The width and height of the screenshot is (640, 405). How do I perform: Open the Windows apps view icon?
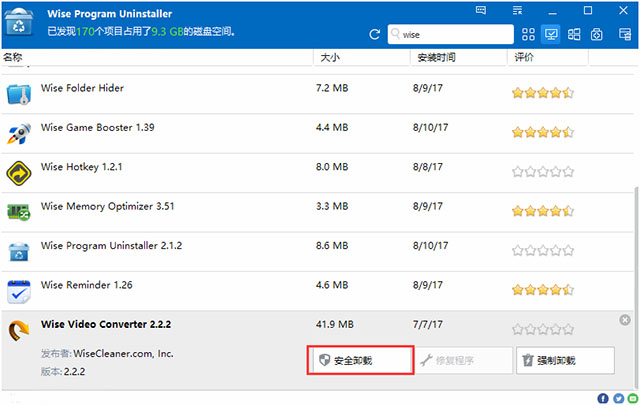574,35
